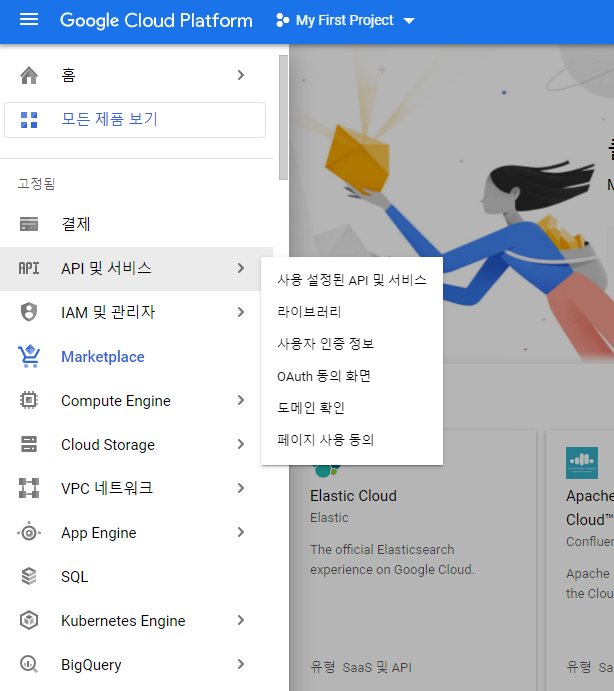Open the Marketplace link

point(103,357)
